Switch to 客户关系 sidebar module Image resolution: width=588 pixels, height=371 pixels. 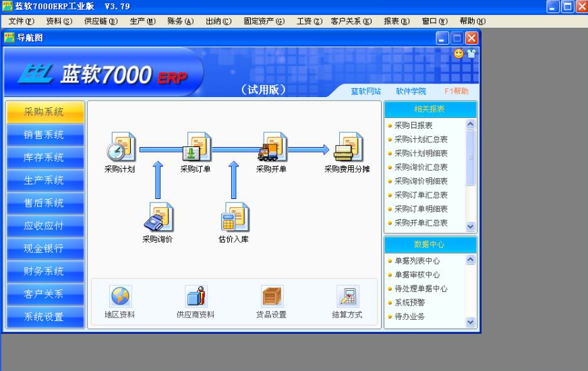click(45, 294)
